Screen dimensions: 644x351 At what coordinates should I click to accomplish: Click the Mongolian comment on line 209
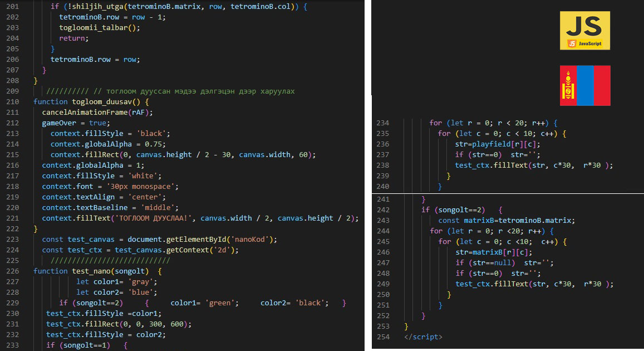195,91
